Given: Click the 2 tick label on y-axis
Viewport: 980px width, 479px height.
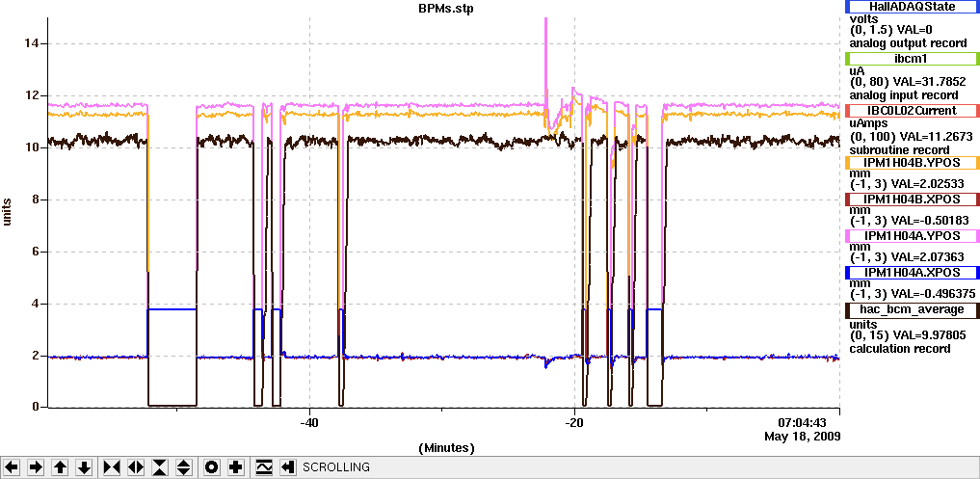Looking at the screenshot, I should [35, 356].
